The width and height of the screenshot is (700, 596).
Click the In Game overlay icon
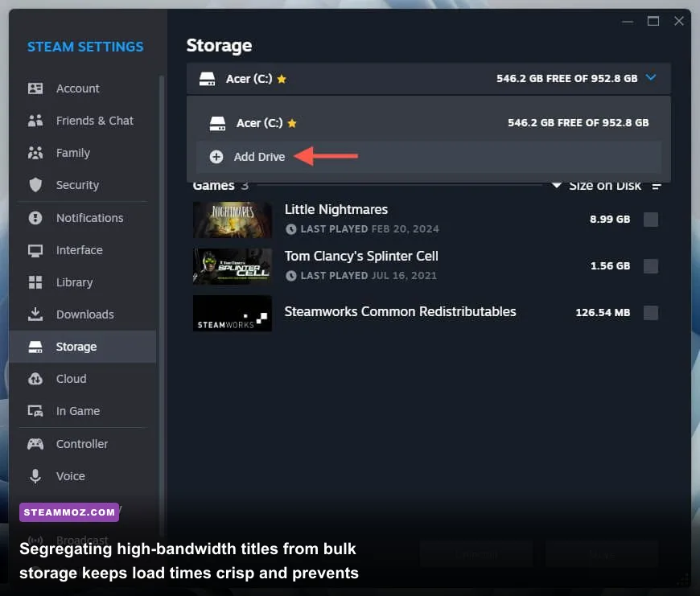coord(35,411)
